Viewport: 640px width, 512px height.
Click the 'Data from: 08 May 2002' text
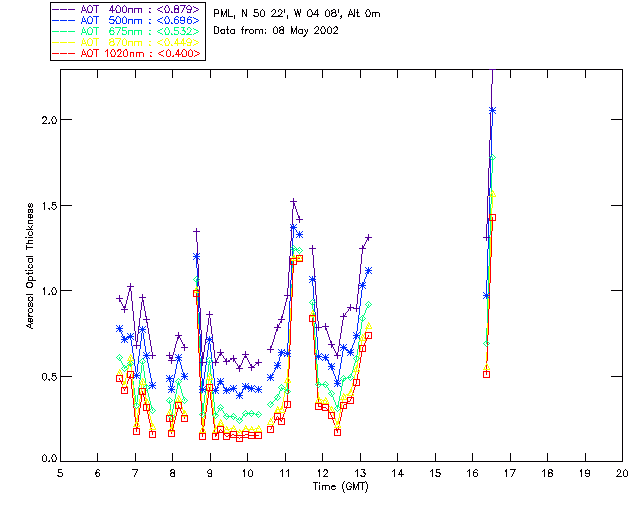(x=276, y=31)
